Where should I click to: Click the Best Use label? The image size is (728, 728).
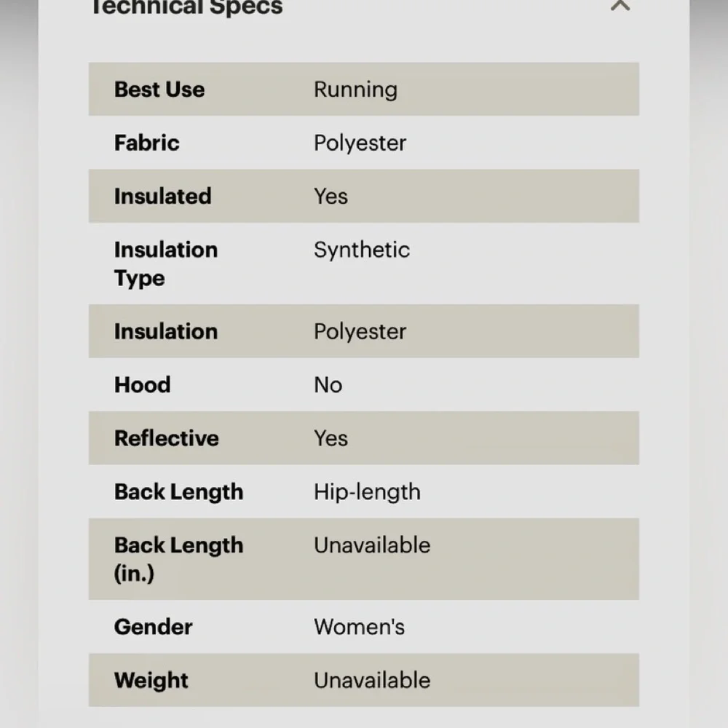click(159, 89)
